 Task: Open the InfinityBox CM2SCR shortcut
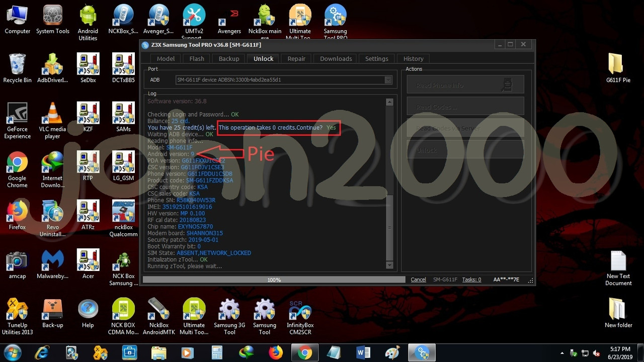(300, 317)
